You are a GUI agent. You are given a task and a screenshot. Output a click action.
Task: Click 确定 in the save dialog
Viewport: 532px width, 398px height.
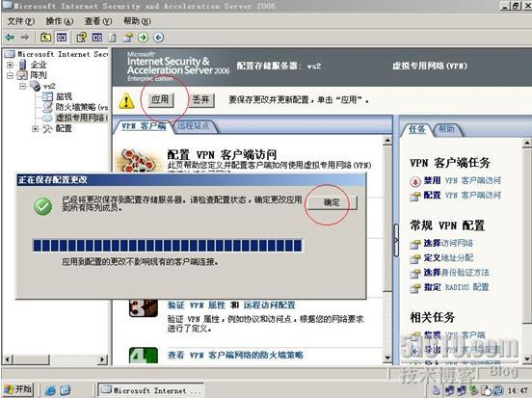[x=332, y=202]
